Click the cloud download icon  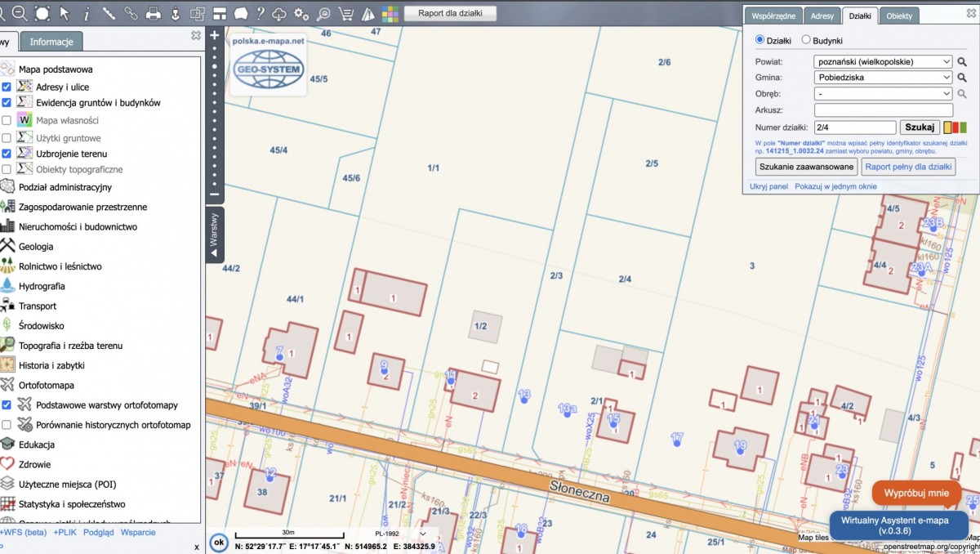[279, 13]
